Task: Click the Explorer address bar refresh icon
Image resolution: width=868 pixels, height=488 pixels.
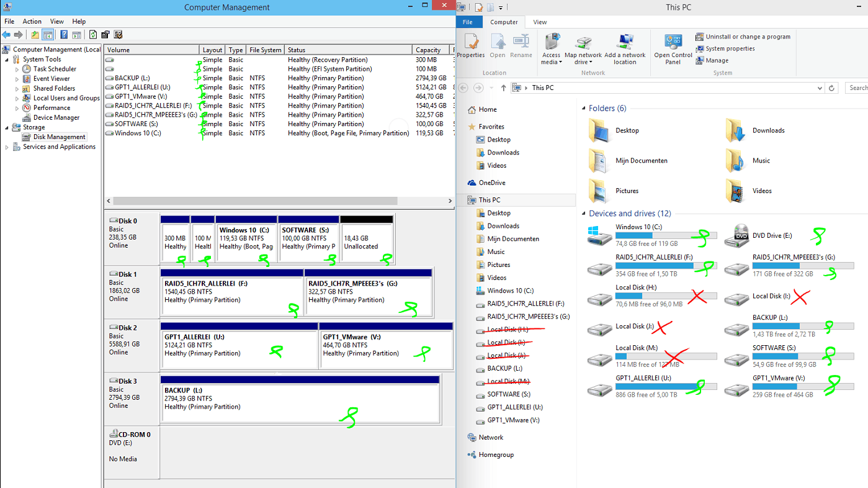Action: 832,88
